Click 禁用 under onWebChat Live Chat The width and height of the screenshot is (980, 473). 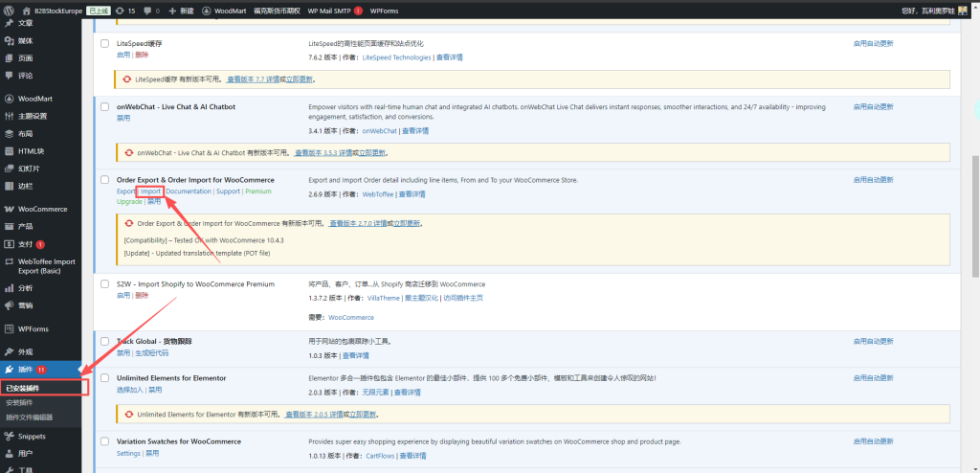coord(123,119)
